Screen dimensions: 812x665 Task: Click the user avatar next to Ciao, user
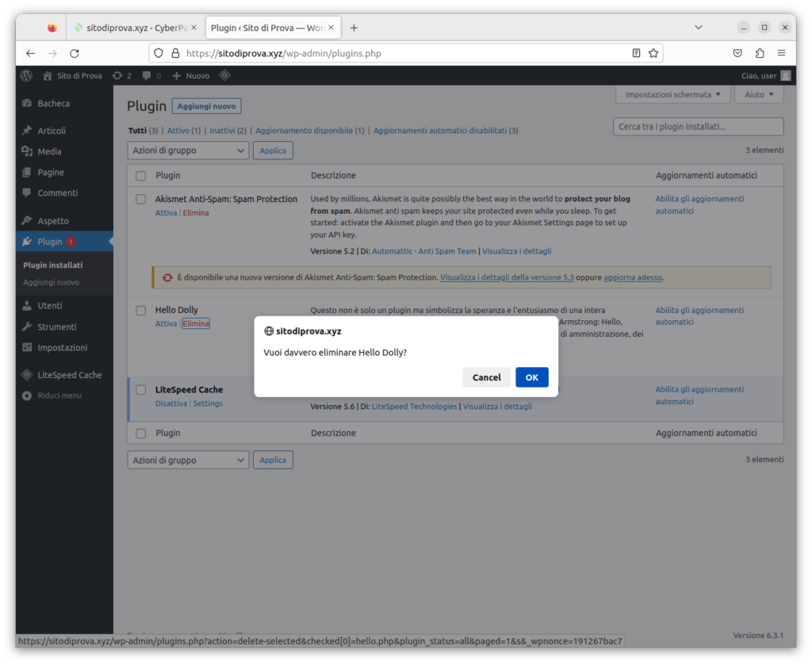tap(786, 75)
